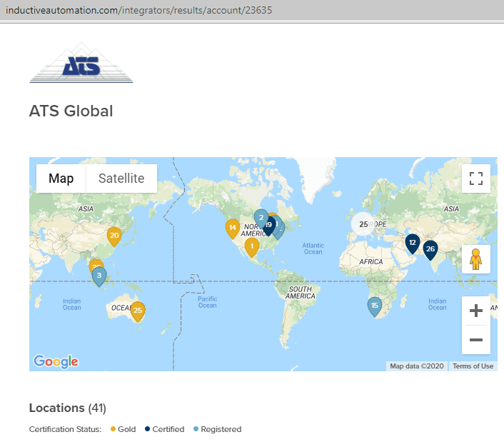Viewport: 504px width, 442px height.
Task: Select the light blue marker 15 in southern Africa
Action: click(375, 306)
